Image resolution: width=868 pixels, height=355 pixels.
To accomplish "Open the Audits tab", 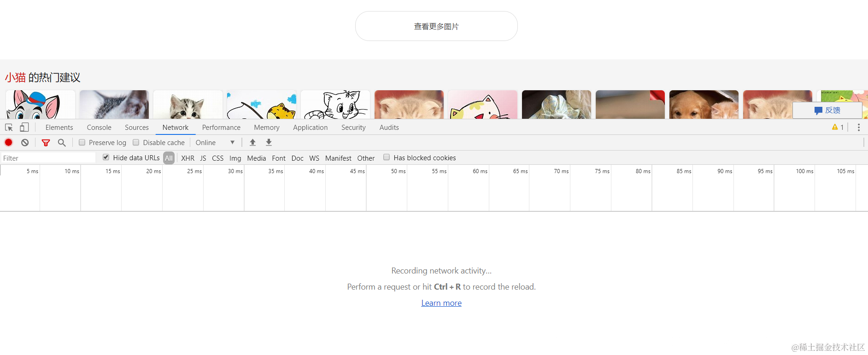I will [x=389, y=128].
